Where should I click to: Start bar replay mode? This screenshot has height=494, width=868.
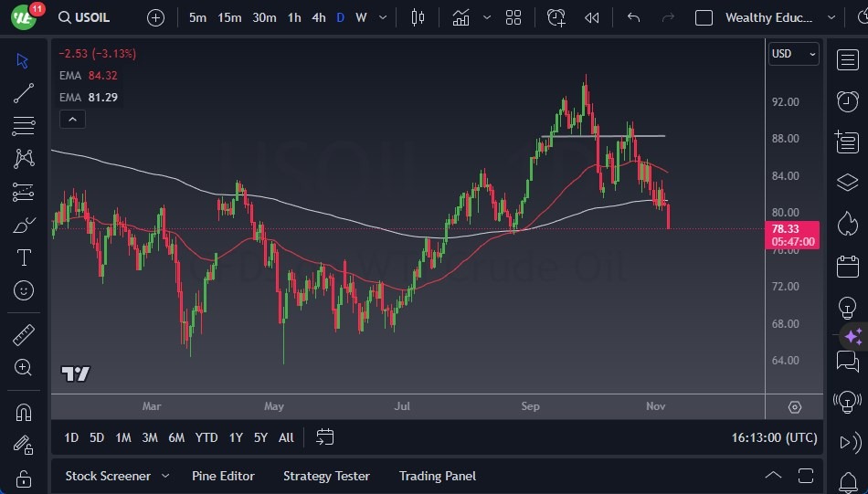point(592,17)
